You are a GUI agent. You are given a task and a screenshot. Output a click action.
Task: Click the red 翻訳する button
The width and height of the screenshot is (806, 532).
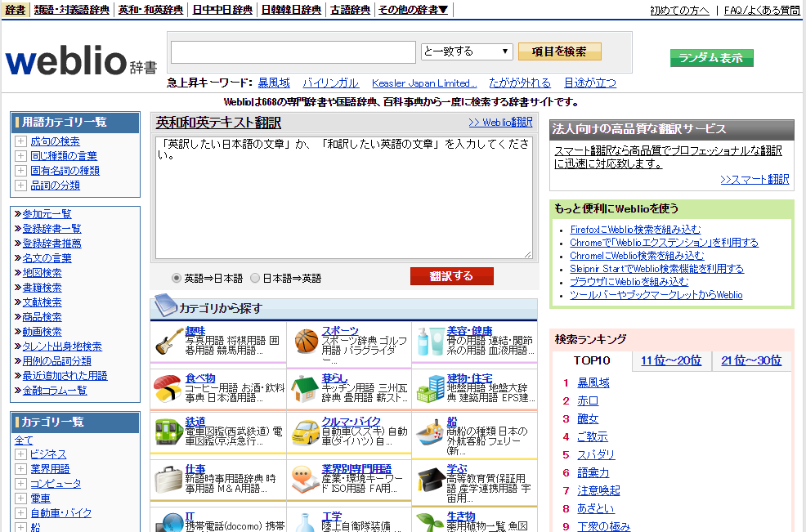(x=451, y=276)
